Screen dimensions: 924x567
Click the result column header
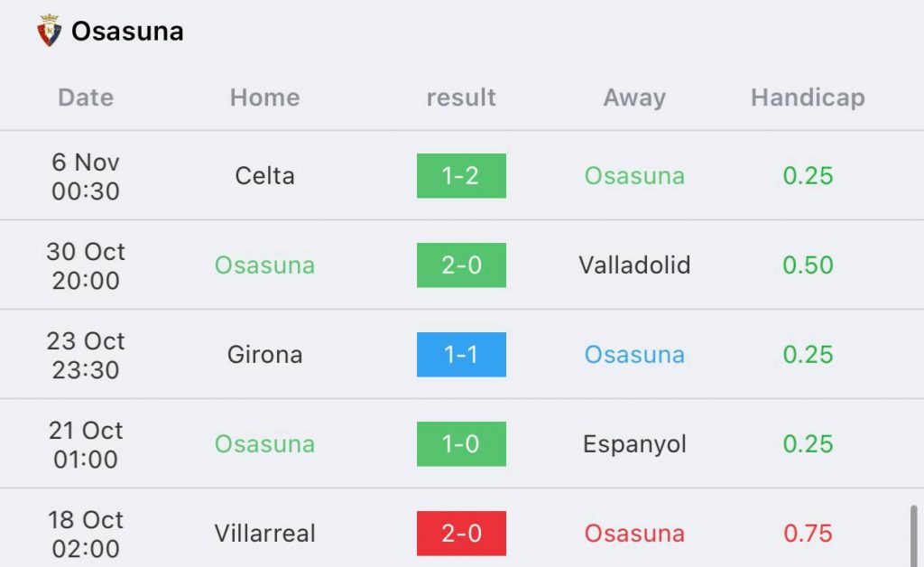pyautogui.click(x=461, y=98)
